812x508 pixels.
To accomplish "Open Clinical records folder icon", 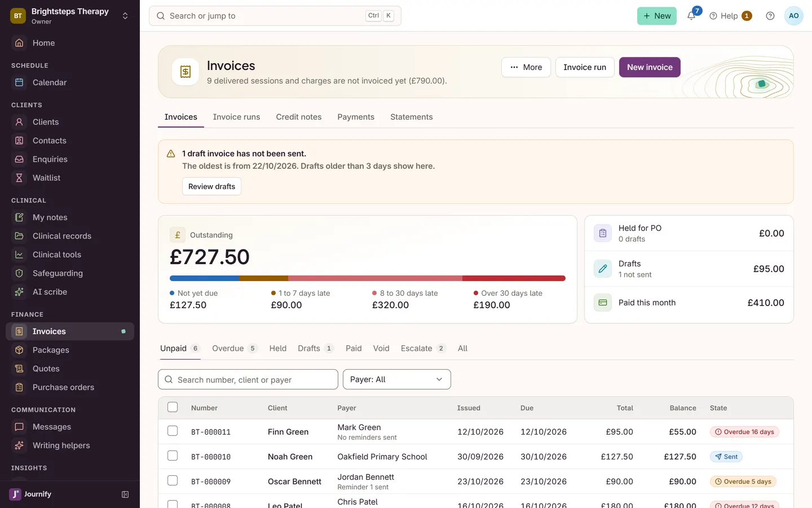I will 19,236.
